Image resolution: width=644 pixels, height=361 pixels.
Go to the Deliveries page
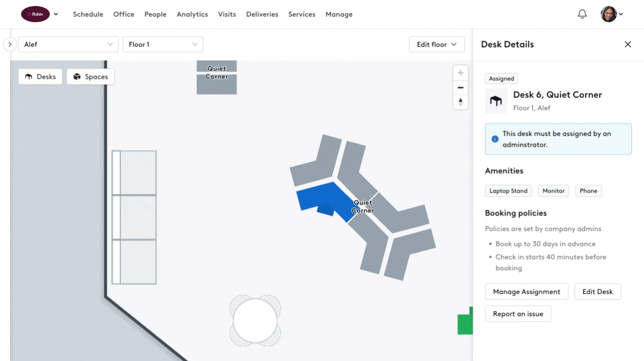pyautogui.click(x=262, y=14)
